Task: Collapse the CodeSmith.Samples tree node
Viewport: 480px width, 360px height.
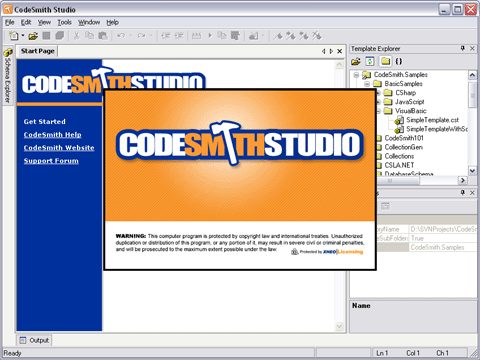Action: (356, 75)
